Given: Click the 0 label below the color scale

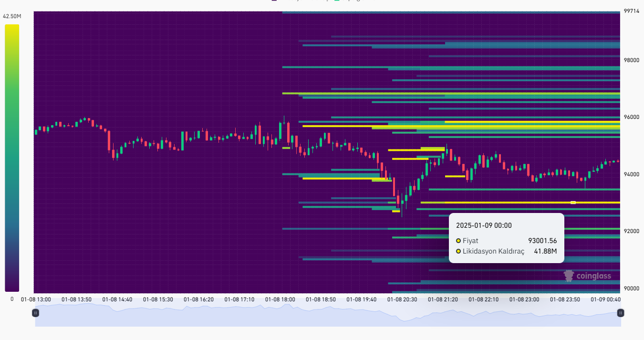Looking at the screenshot, I should pyautogui.click(x=12, y=299).
